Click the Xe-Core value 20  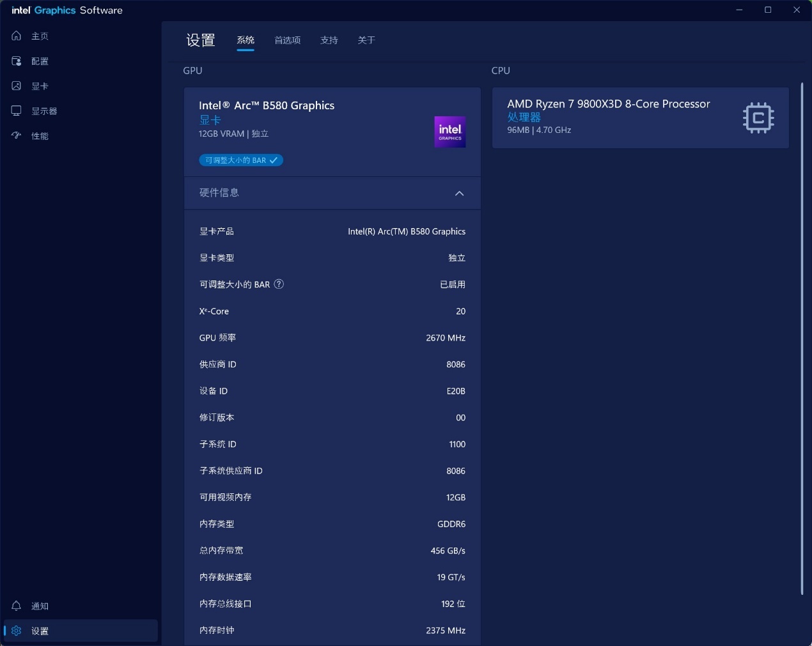click(460, 311)
